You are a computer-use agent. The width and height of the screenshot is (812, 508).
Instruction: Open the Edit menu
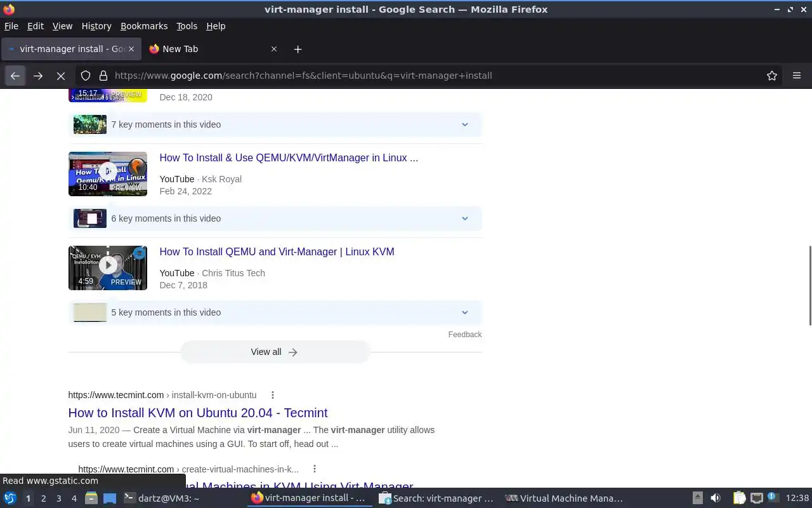click(36, 26)
